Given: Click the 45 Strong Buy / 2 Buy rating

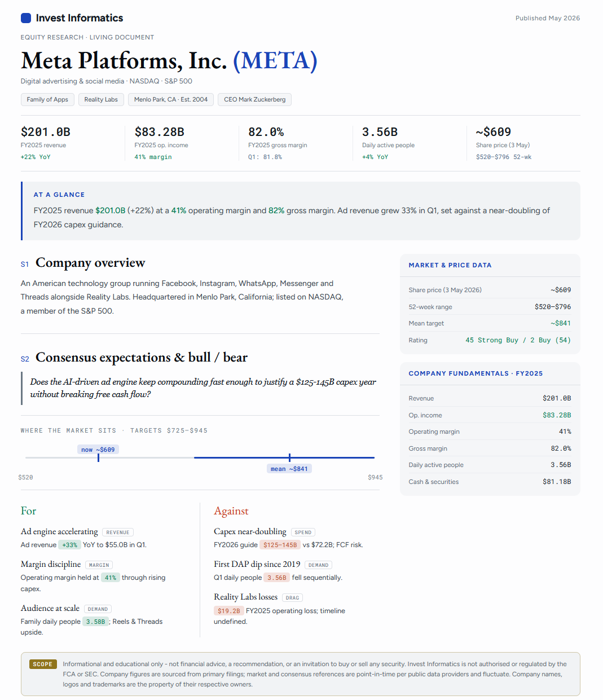Looking at the screenshot, I should coord(518,340).
